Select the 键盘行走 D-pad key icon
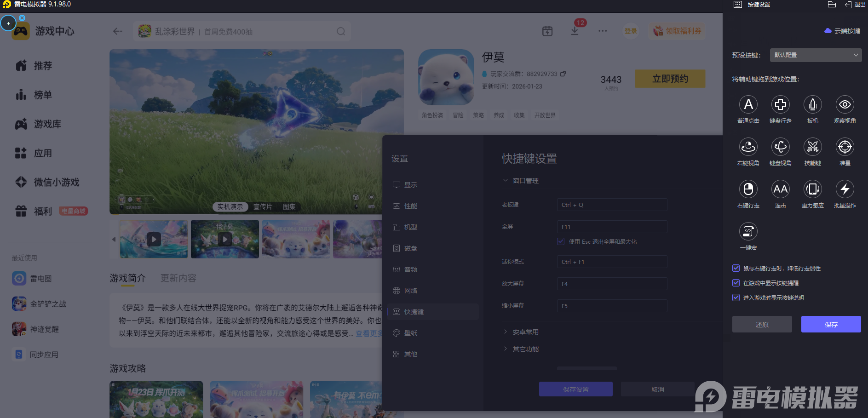This screenshot has width=868, height=418. [x=781, y=104]
